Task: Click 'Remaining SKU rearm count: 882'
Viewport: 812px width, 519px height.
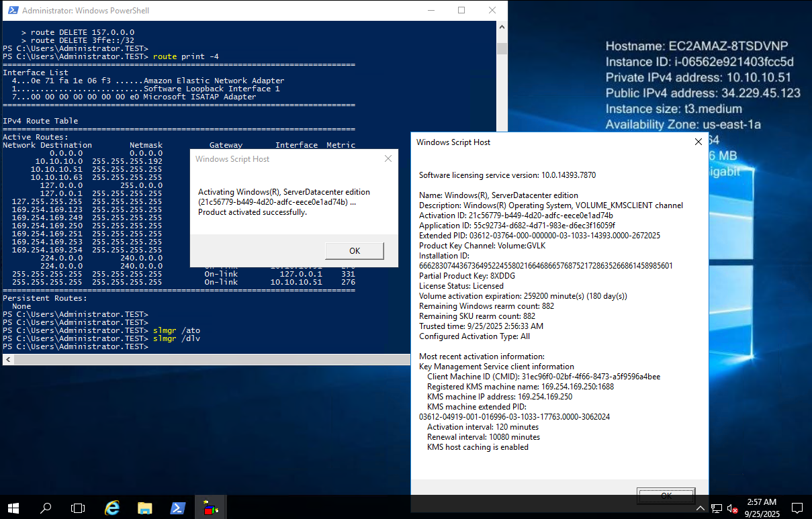Action: click(477, 316)
